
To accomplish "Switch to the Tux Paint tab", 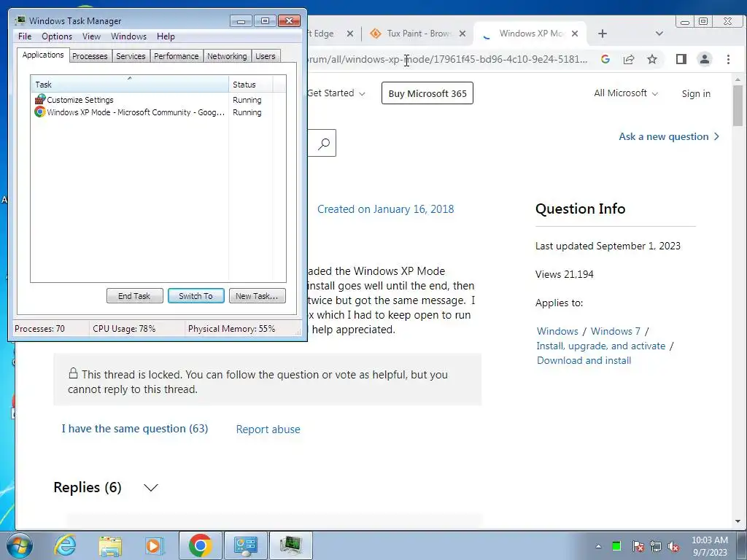I will [x=411, y=34].
